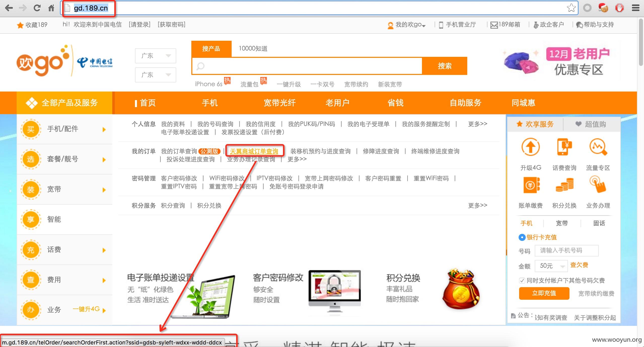Click the page vertical scrollbar thumb

641,42
